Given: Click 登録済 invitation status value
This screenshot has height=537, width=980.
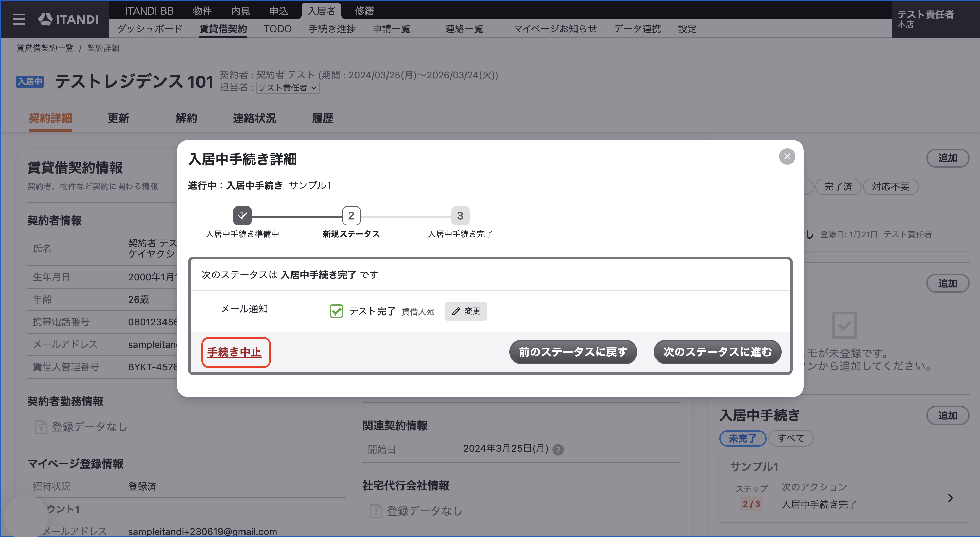Looking at the screenshot, I should click(x=142, y=486).
